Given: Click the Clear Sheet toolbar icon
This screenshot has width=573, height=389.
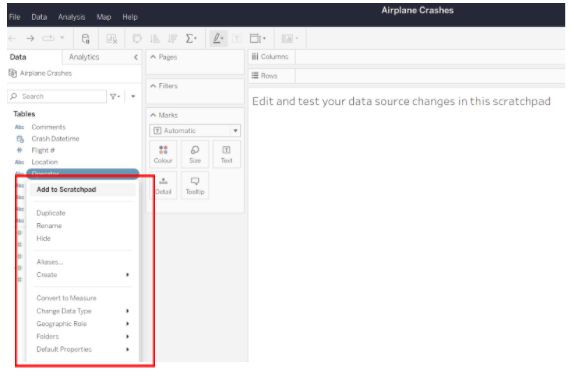Looking at the screenshot, I should coord(111,39).
